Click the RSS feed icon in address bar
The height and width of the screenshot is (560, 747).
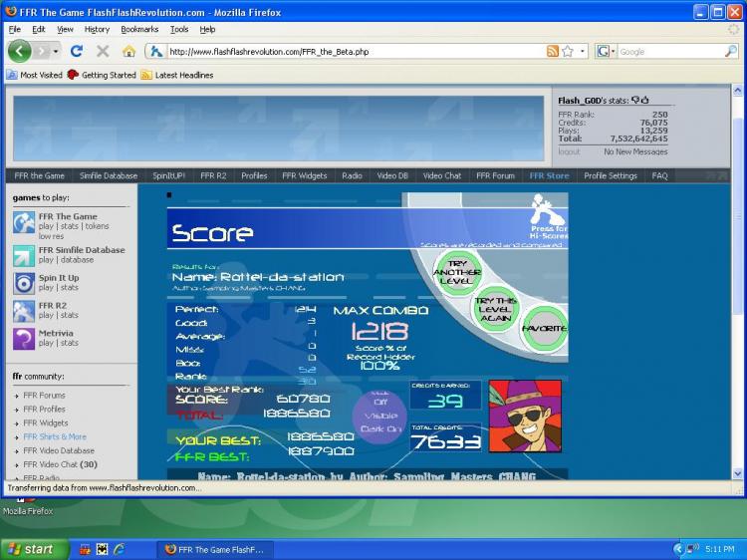(x=552, y=51)
